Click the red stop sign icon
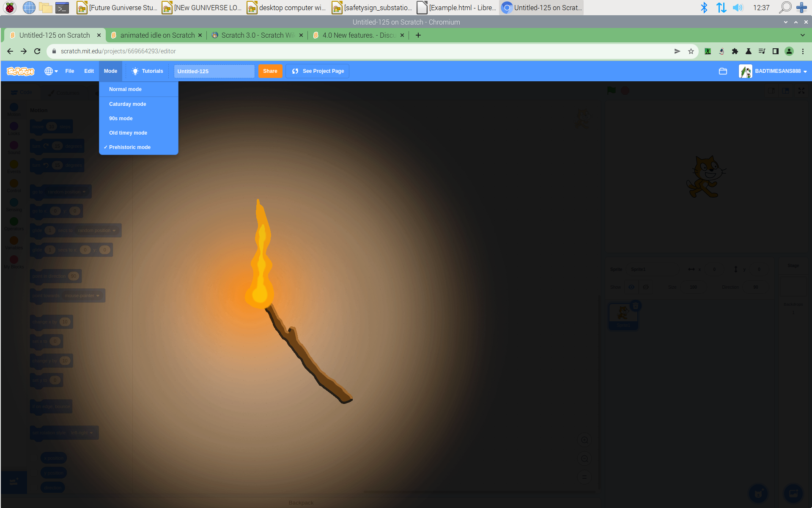This screenshot has width=812, height=508. (x=624, y=90)
